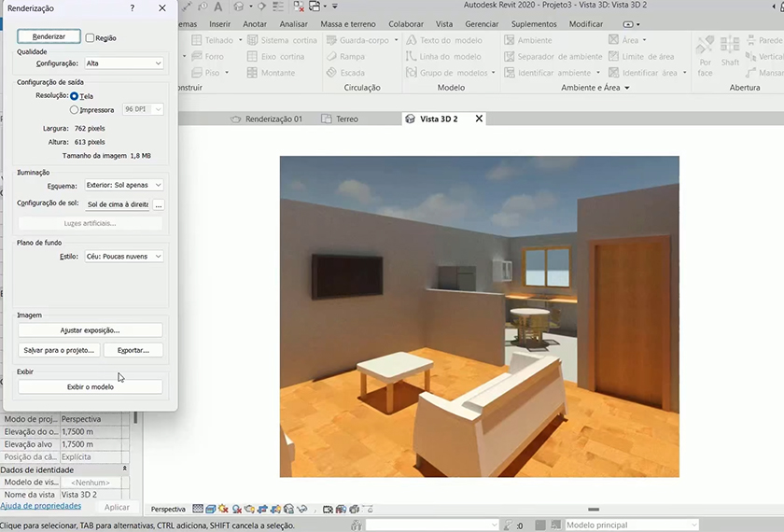
Task: Click the Renderizar button
Action: point(49,37)
